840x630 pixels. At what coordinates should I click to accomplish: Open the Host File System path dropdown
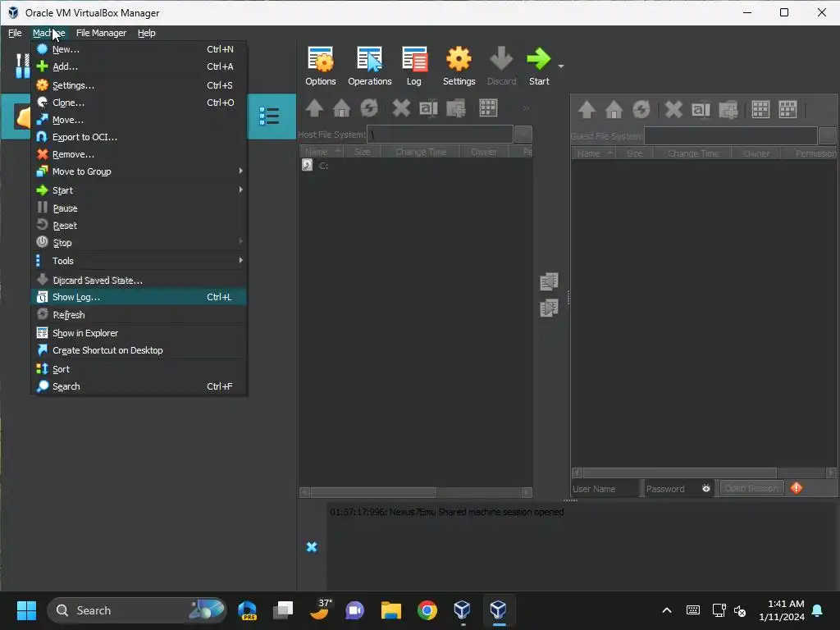(x=523, y=134)
